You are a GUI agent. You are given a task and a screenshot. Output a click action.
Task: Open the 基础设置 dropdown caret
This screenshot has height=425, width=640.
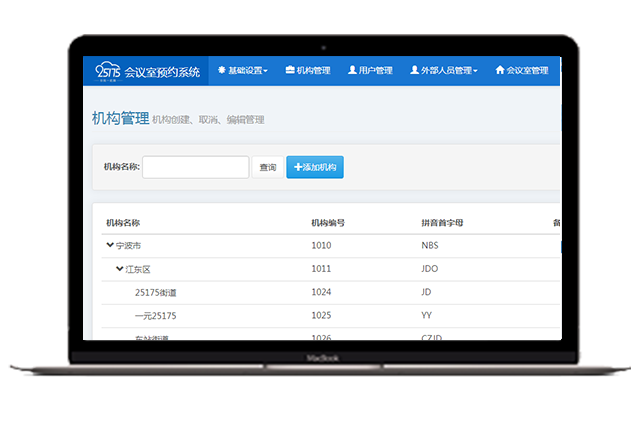pyautogui.click(x=265, y=72)
